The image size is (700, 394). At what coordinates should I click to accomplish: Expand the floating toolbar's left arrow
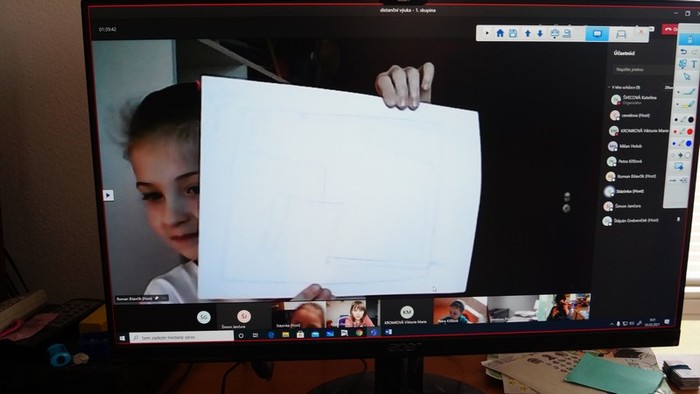487,33
